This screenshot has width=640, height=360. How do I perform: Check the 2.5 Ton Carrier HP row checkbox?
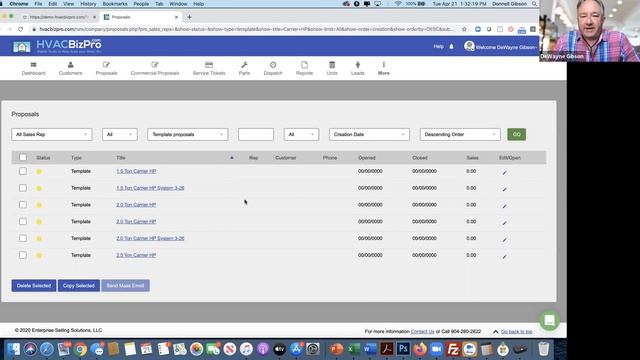pyautogui.click(x=23, y=255)
